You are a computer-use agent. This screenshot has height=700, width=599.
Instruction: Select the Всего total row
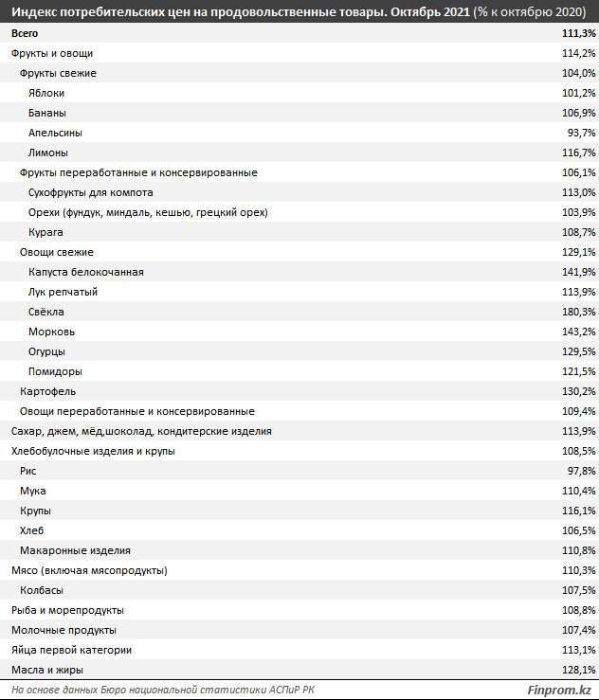click(299, 33)
